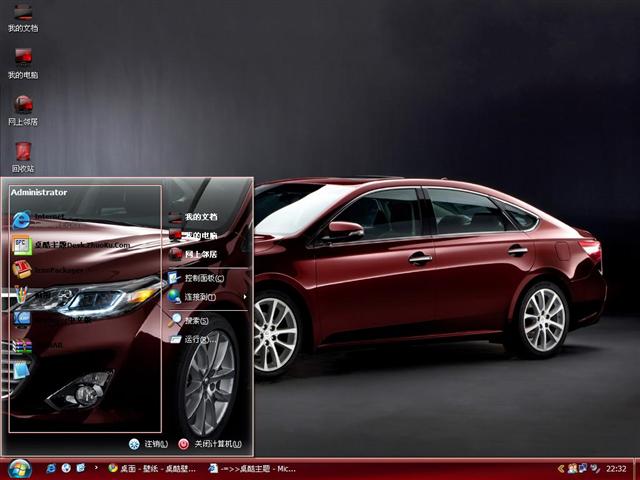Launch Internet Explorer from Start menu
The image size is (640, 480).
pyautogui.click(x=38, y=220)
